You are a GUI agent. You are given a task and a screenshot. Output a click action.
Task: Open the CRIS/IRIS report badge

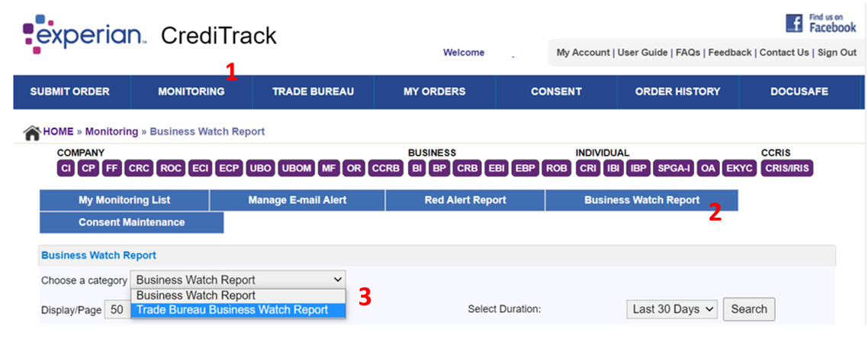pos(787,168)
